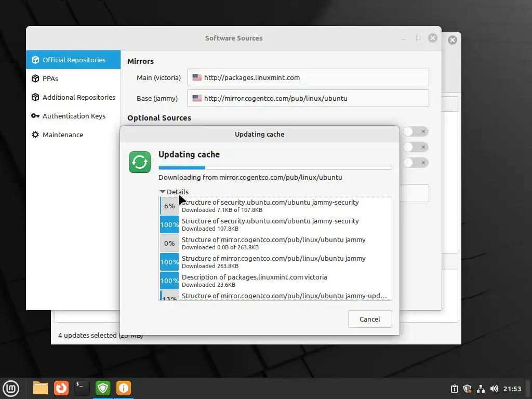Toggle the third Optional Sources switch

pos(416,163)
